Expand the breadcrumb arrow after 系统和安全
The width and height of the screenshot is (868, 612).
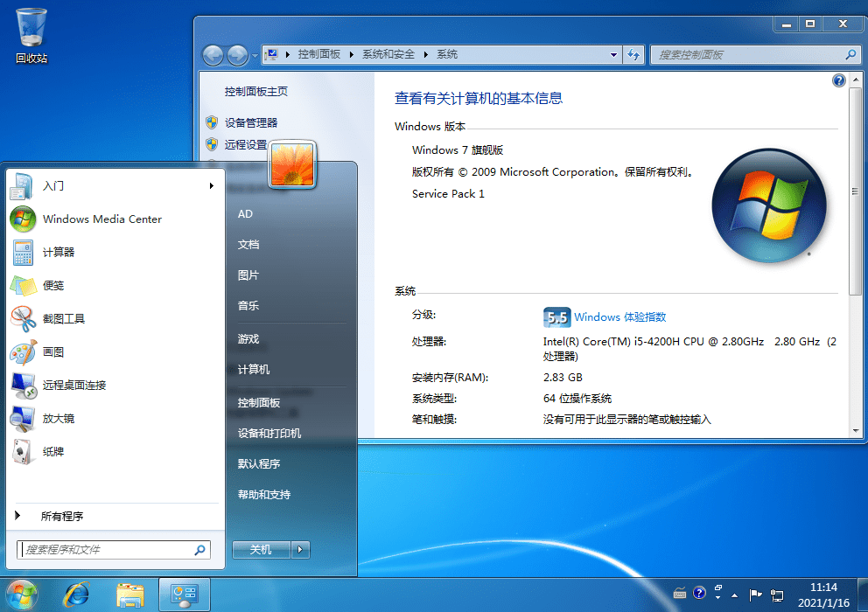pos(426,54)
